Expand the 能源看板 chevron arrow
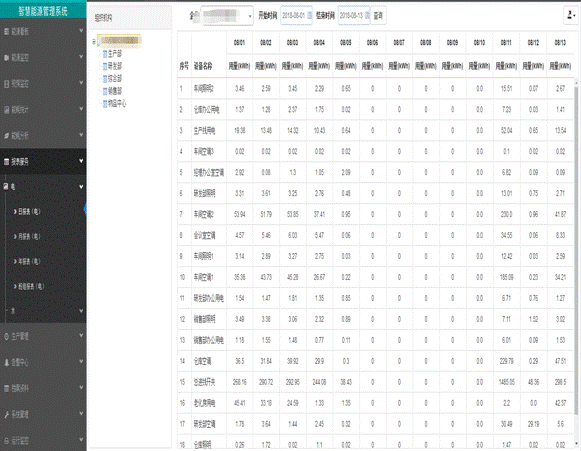 [81, 31]
